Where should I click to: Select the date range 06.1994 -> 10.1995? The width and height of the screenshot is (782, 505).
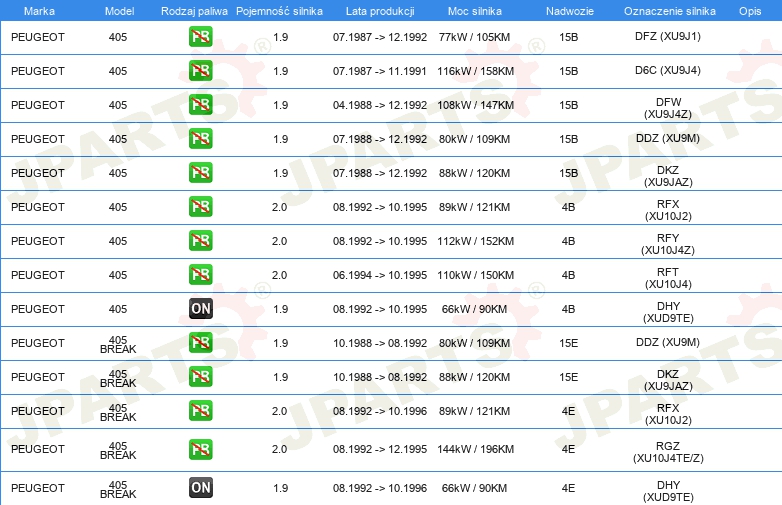380,275
